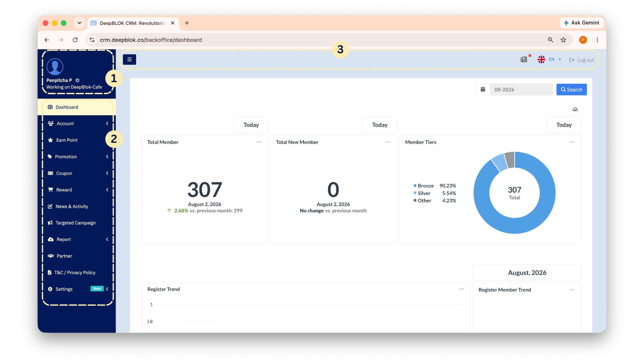Viewport: 644px width, 362px height.
Task: Click the browser back arrow
Action: [x=47, y=40]
